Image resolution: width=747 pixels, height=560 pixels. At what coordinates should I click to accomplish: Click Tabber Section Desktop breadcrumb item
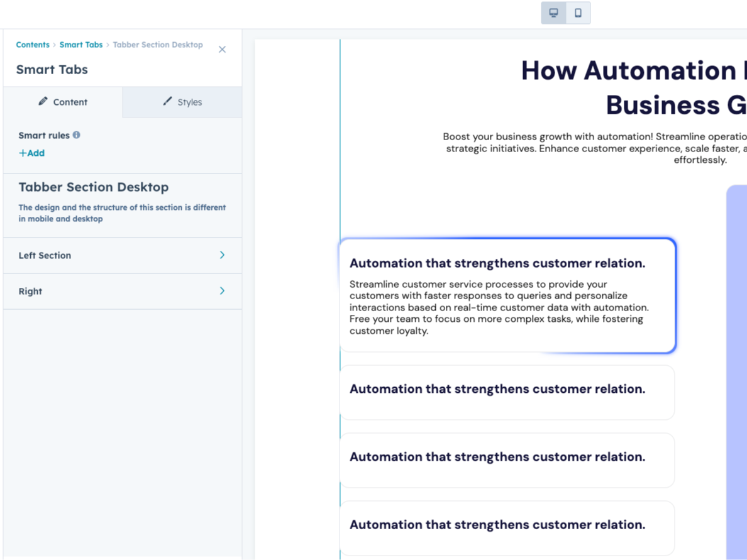pos(158,45)
